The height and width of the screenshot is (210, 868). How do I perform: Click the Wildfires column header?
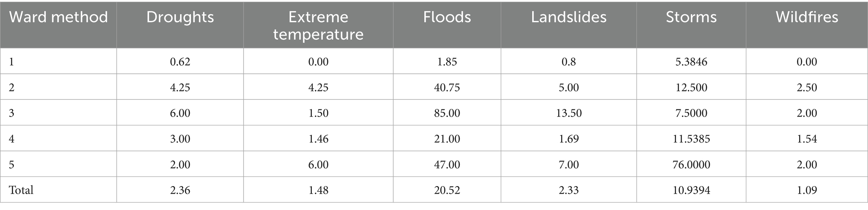coord(806,17)
